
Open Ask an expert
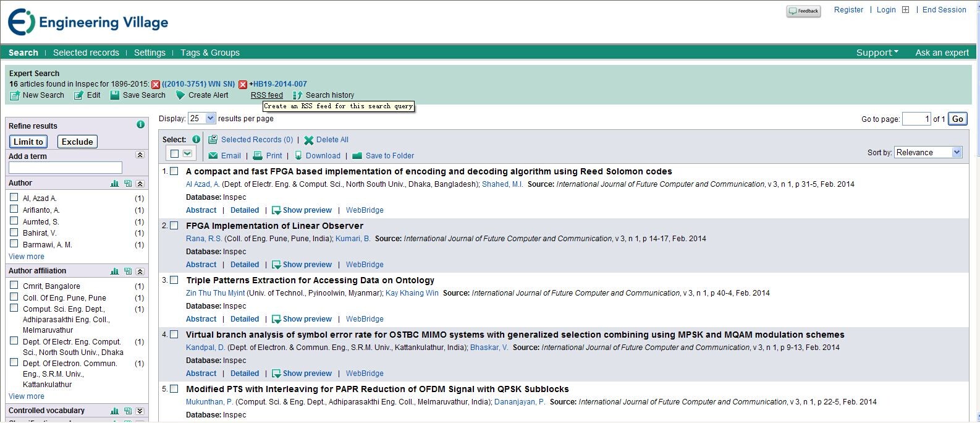pyautogui.click(x=942, y=53)
